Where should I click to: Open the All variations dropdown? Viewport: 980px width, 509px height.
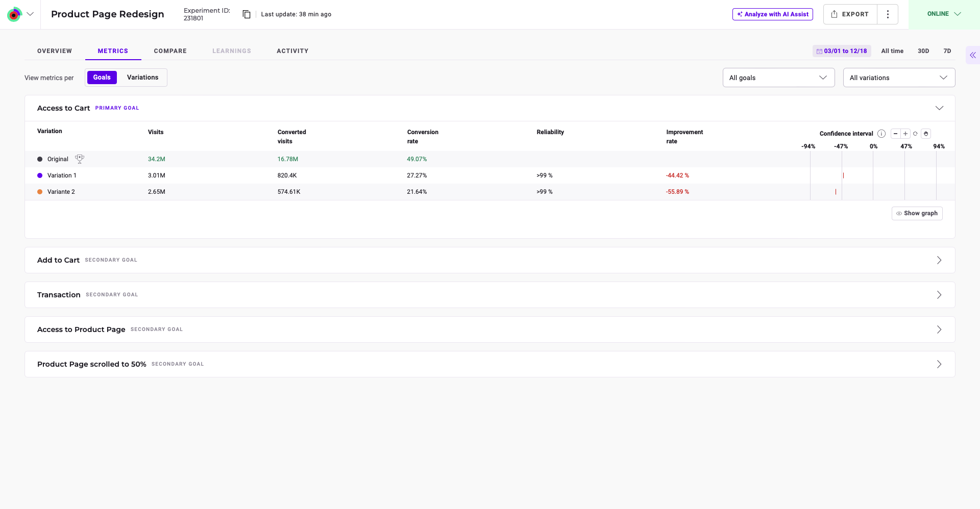coord(898,78)
